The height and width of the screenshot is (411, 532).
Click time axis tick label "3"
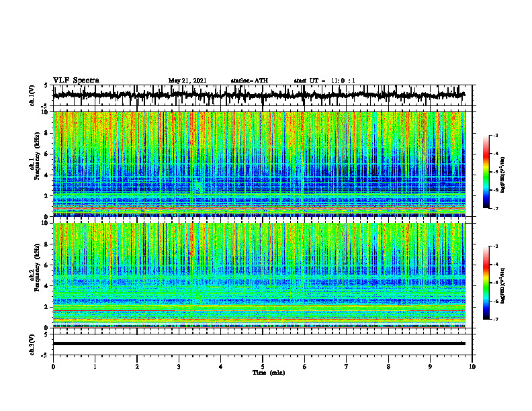click(179, 367)
